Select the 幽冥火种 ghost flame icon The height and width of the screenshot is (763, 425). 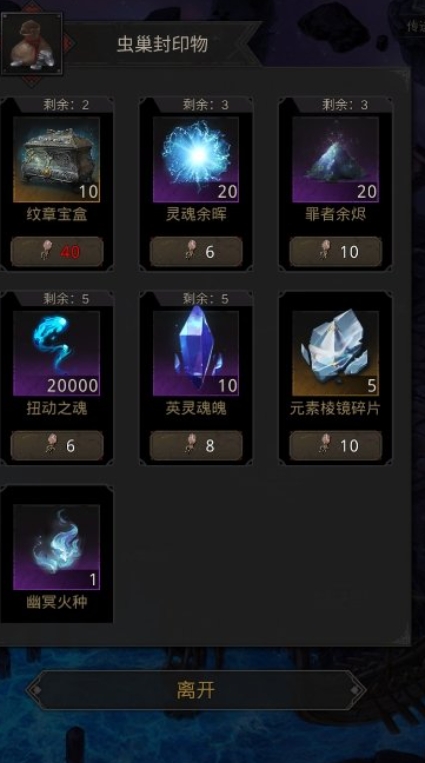pos(56,547)
